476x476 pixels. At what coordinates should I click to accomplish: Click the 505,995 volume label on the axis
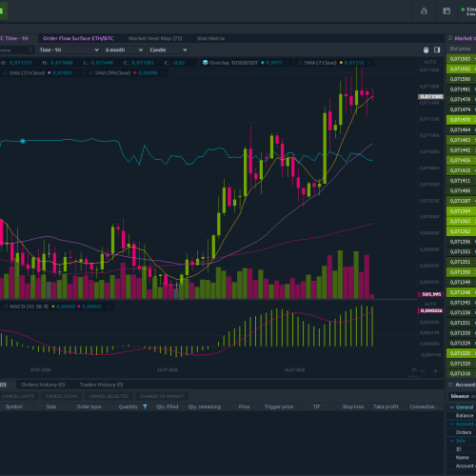(431, 294)
